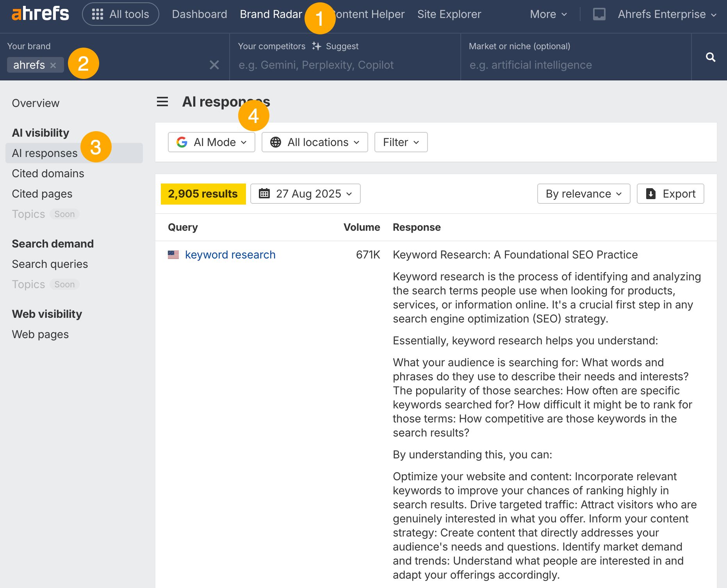727x588 pixels.
Task: Open the By relevance sort dropdown
Action: coord(583,194)
